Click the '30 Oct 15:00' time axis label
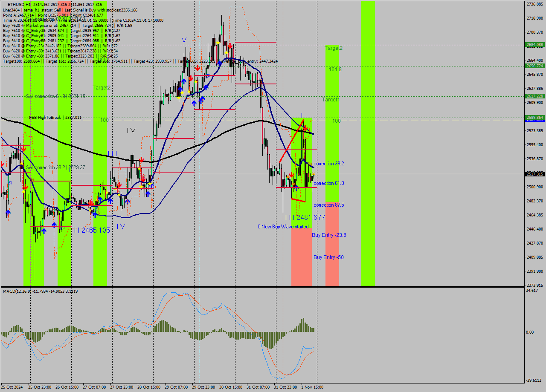Screen dimensions: 546x392 click(231, 387)
